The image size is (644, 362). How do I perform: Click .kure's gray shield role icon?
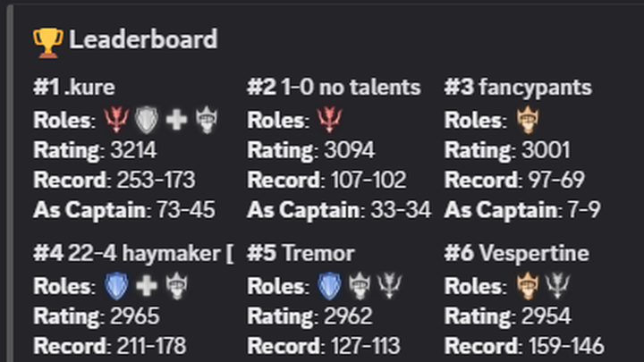[147, 120]
